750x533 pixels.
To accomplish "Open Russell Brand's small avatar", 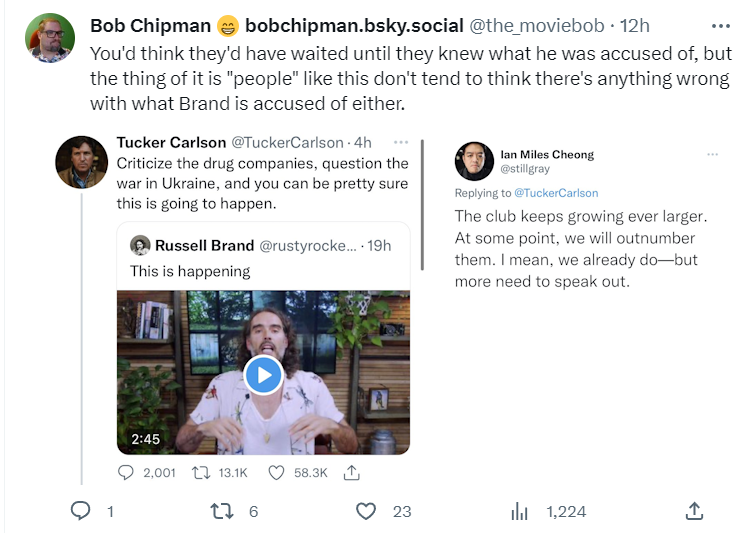I will (140, 246).
